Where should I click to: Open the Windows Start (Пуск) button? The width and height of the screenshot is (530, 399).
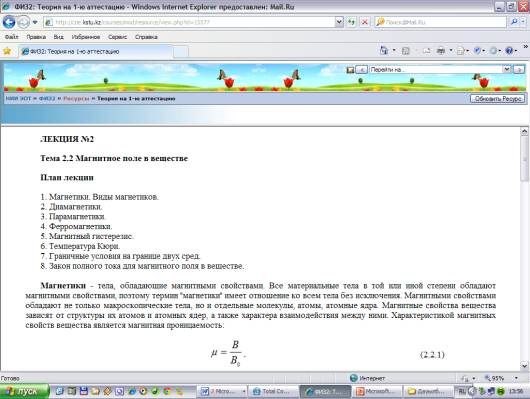click(x=24, y=392)
